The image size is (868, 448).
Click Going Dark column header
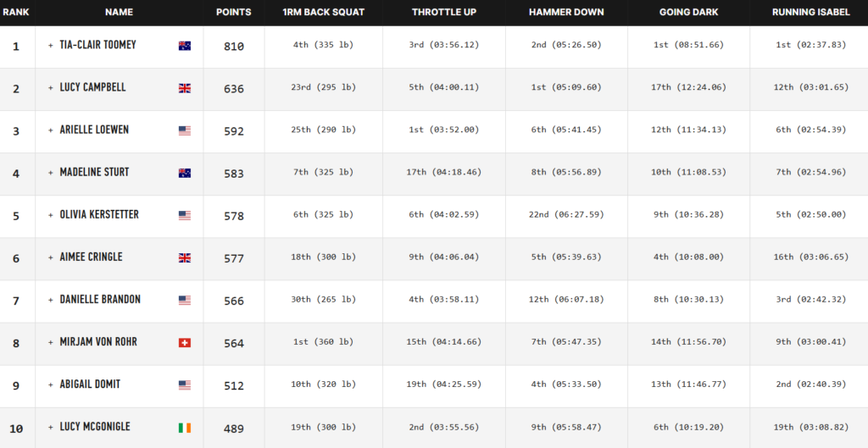click(688, 13)
